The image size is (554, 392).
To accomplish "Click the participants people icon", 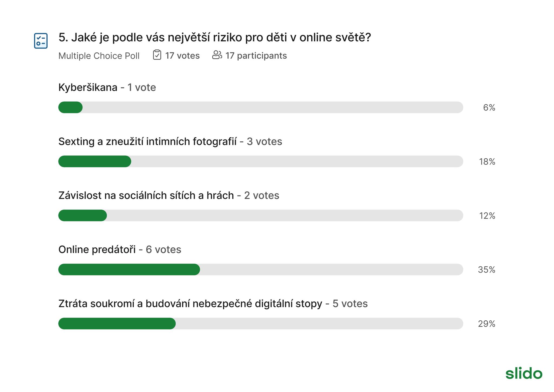I will (217, 55).
